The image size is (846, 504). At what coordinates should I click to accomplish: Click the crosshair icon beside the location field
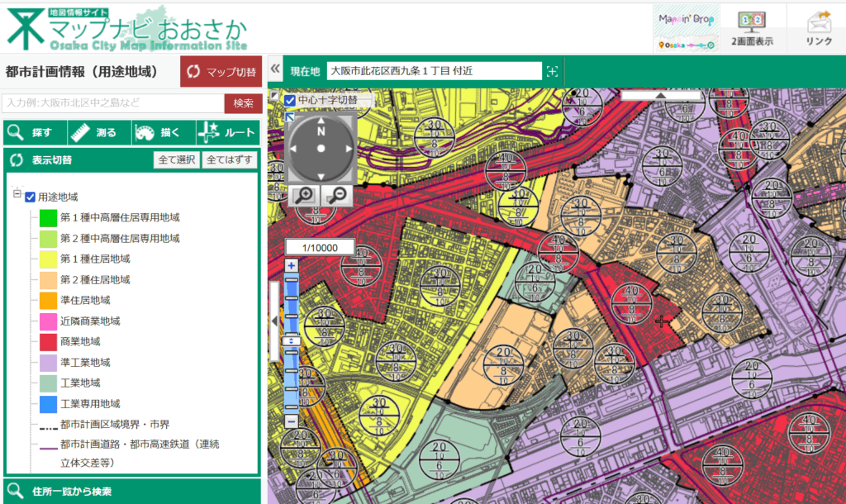coord(553,72)
